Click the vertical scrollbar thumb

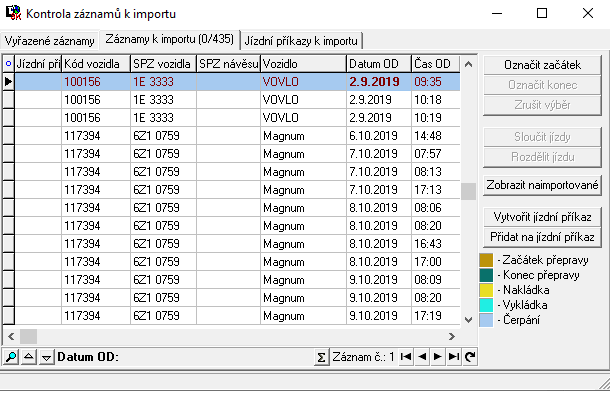pos(468,191)
